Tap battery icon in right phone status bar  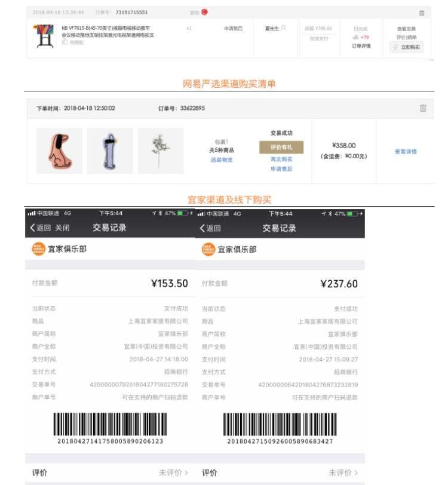(x=352, y=214)
